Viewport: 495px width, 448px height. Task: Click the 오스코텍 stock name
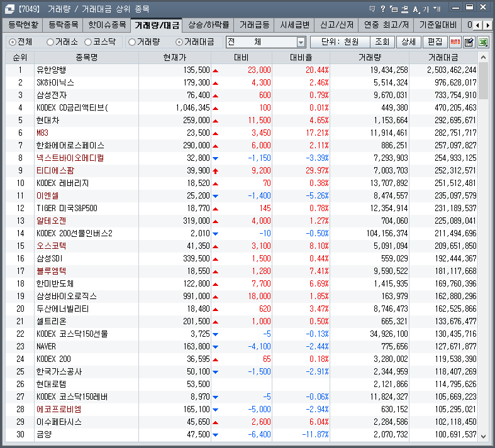click(52, 246)
